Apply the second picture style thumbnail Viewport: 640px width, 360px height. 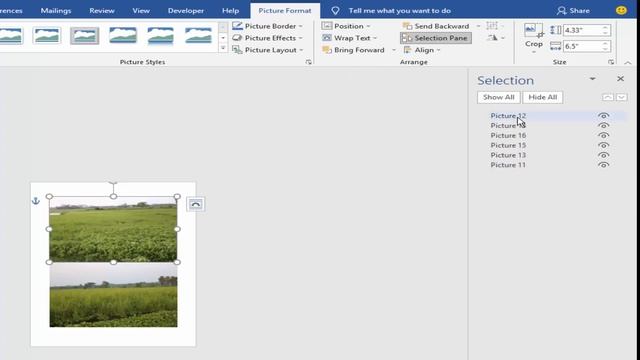pos(47,36)
